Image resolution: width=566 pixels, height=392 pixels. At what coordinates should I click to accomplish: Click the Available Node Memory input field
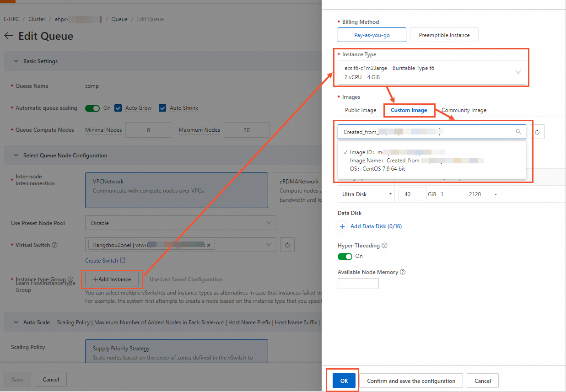point(358,284)
